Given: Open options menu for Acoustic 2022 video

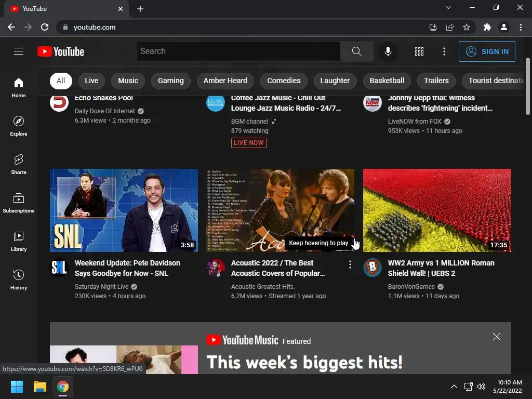Looking at the screenshot, I should (x=350, y=264).
